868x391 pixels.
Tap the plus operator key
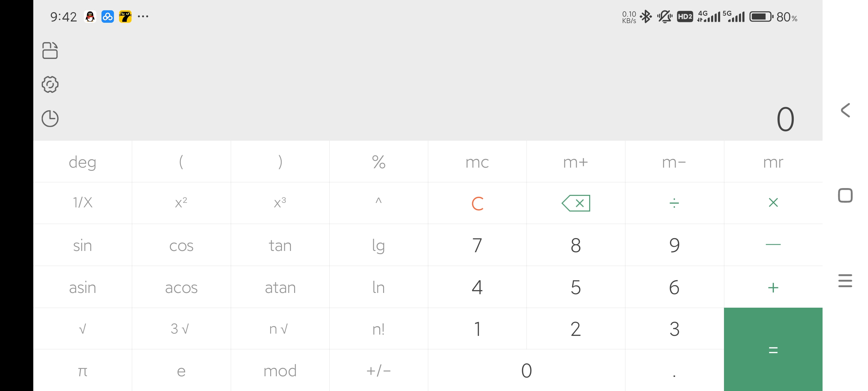click(x=773, y=287)
